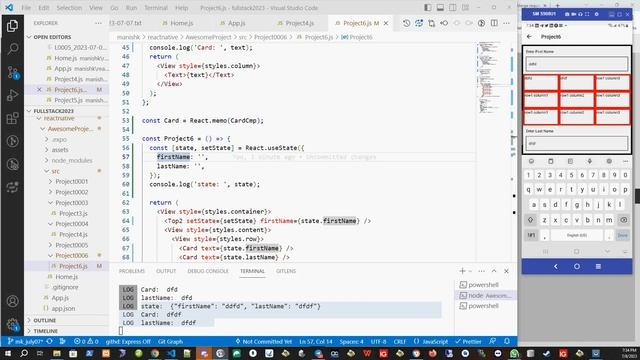This screenshot has height=360, width=640.
Task: Open the Explorer view in the activity bar
Action: point(12,26)
